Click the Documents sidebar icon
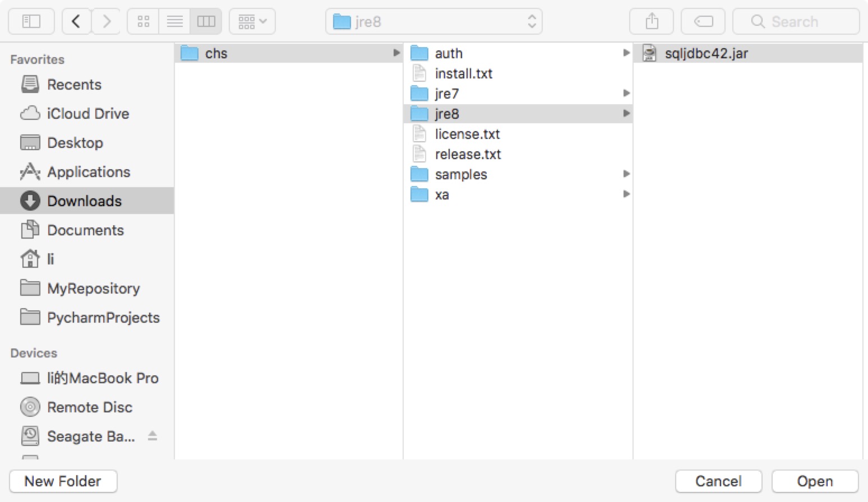Image resolution: width=868 pixels, height=502 pixels. 30,230
